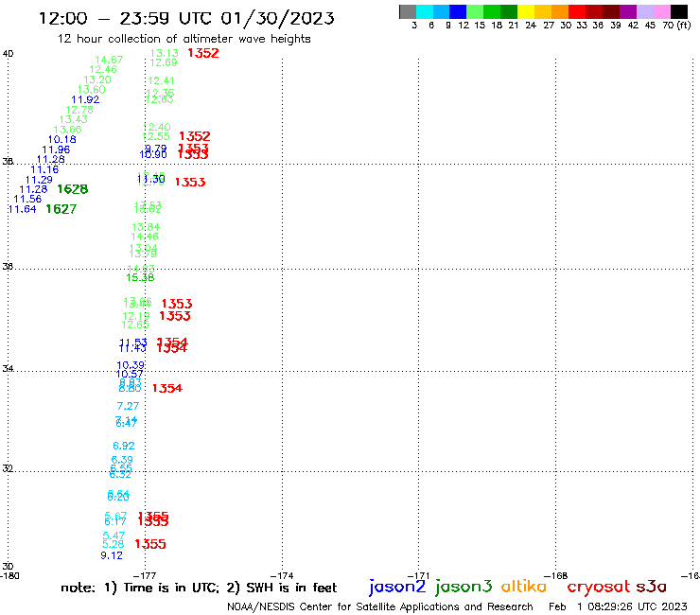Click the wave height value 13.43

(x=74, y=120)
